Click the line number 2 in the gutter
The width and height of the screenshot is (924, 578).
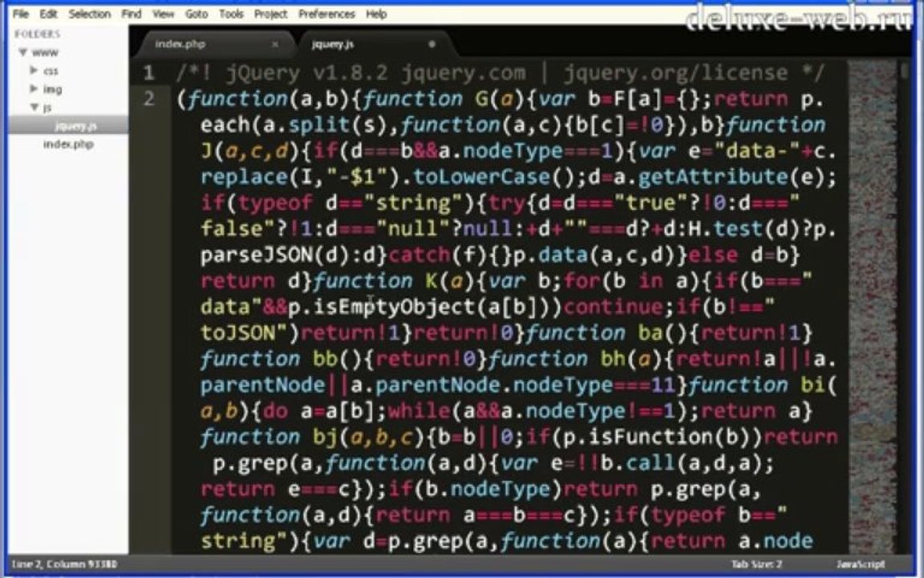click(148, 99)
